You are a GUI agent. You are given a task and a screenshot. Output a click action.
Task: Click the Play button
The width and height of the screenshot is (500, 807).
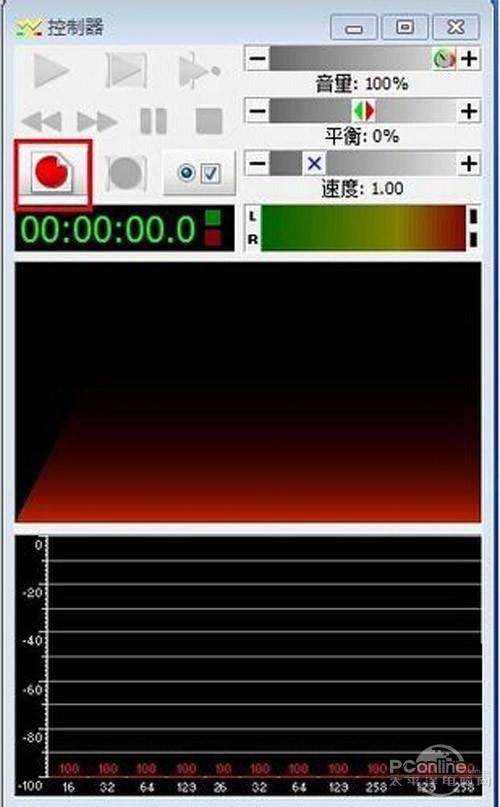(51, 69)
